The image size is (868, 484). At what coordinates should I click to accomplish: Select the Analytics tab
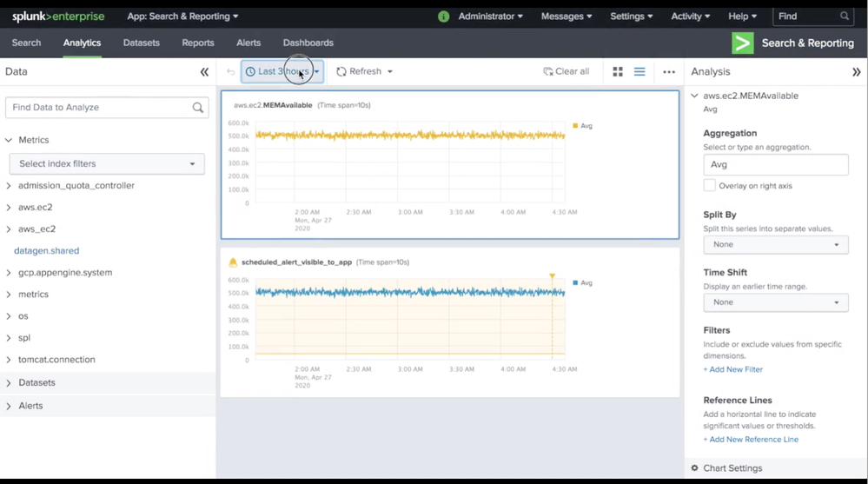click(82, 43)
